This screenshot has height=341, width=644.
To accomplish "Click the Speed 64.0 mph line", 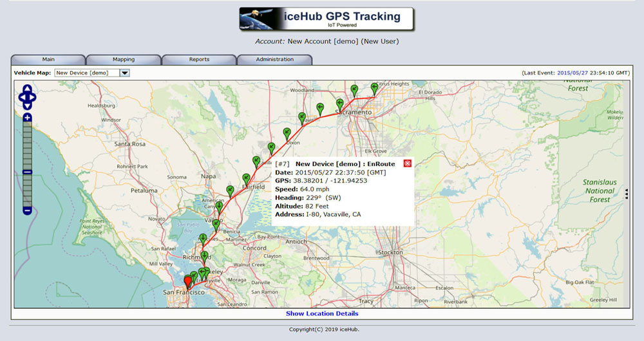I will (302, 189).
